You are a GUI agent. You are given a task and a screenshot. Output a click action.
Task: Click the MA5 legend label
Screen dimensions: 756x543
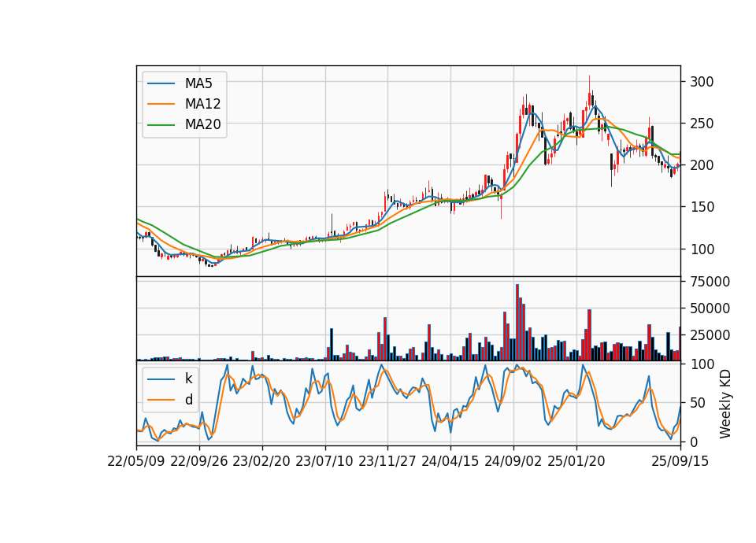click(198, 83)
